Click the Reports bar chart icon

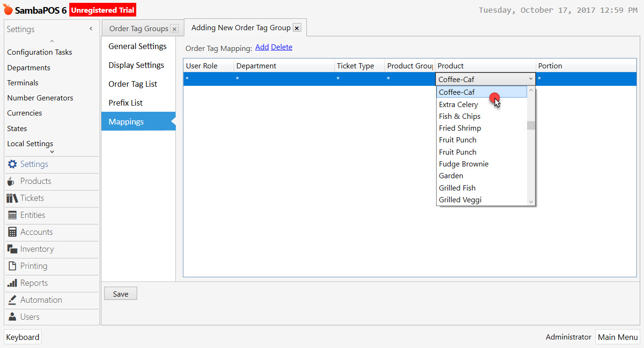pos(11,283)
